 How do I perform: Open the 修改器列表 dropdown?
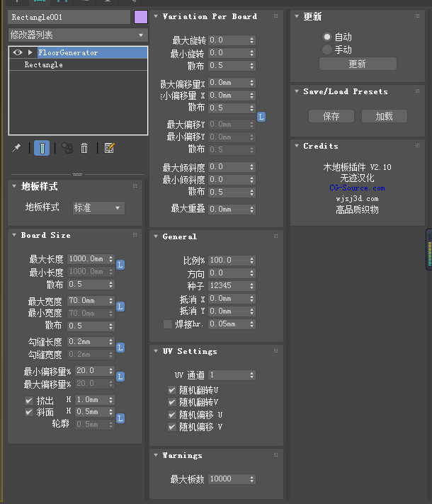[77, 35]
